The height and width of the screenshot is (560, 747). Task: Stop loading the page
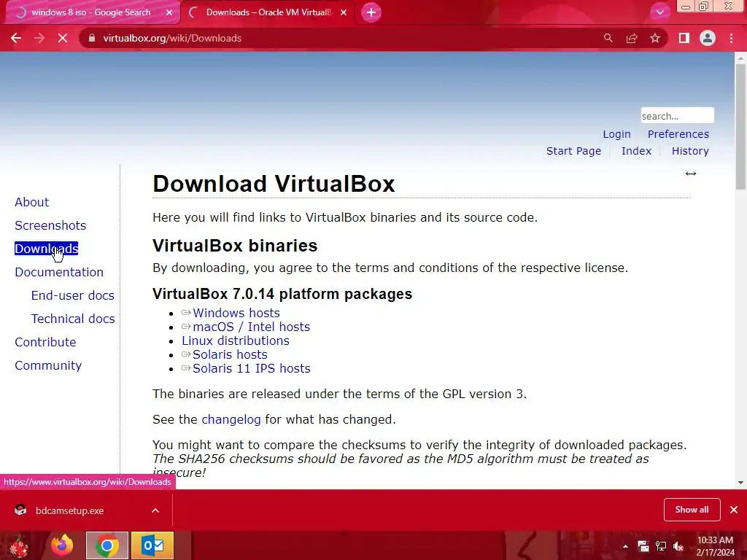point(63,38)
